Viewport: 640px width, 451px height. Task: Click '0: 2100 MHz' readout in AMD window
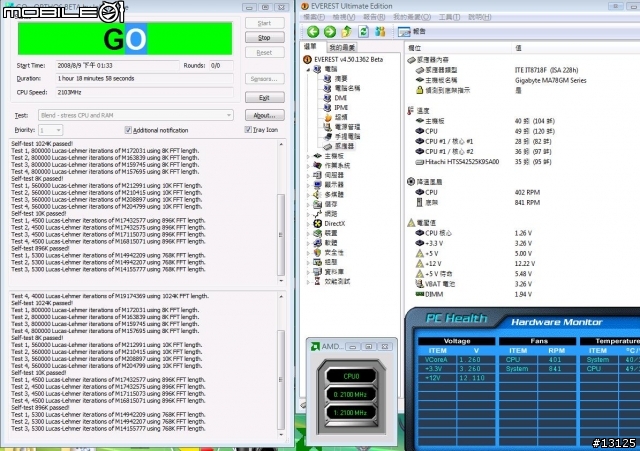(x=351, y=395)
